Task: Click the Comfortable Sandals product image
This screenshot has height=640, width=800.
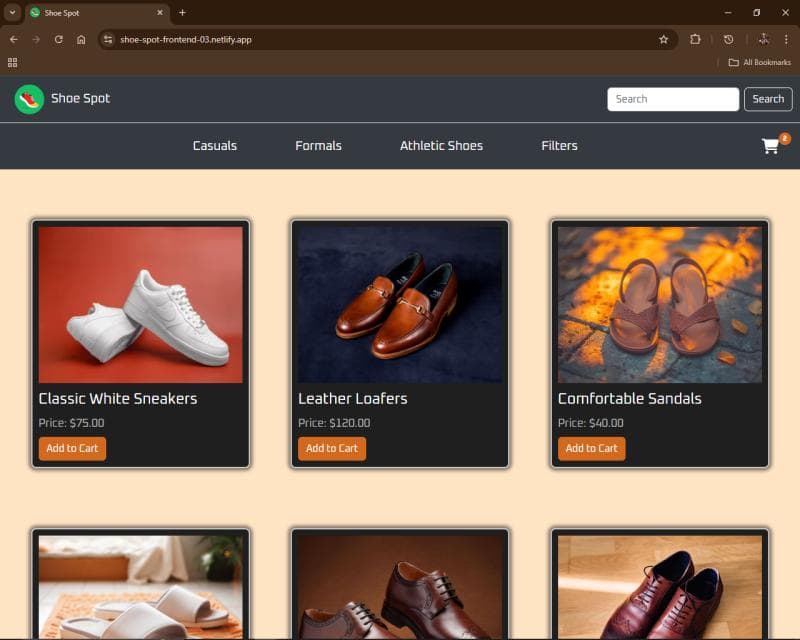Action: point(660,305)
